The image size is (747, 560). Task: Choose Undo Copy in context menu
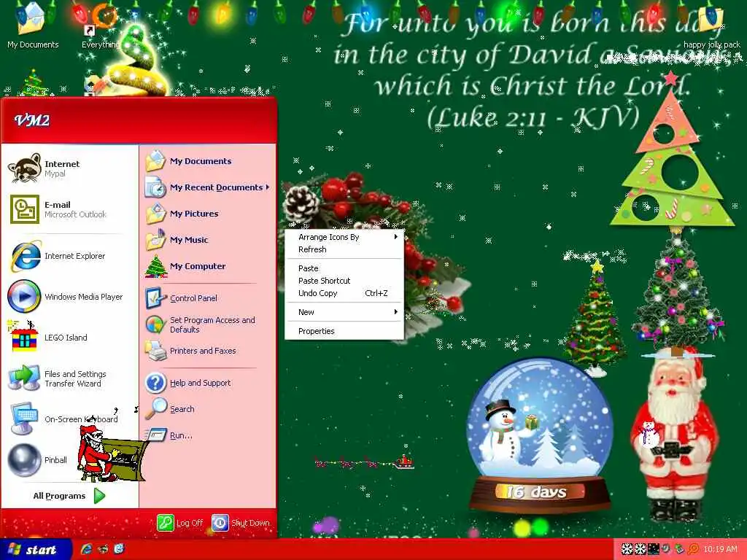[344, 293]
